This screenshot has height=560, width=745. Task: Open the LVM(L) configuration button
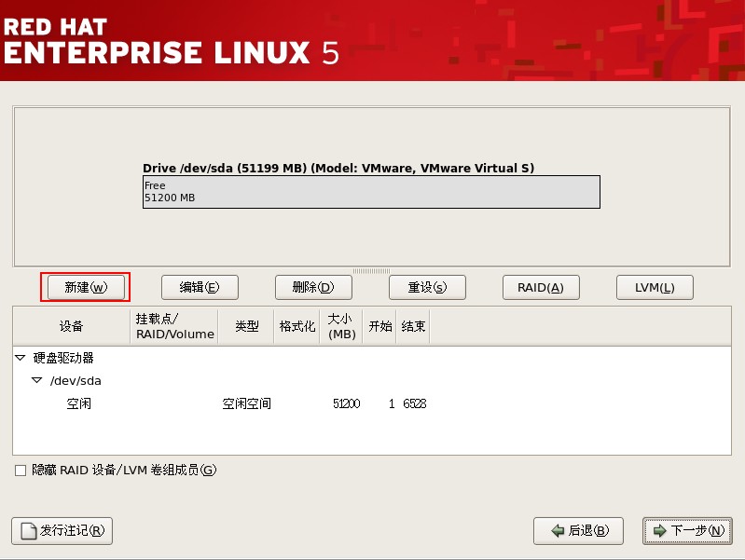(655, 287)
